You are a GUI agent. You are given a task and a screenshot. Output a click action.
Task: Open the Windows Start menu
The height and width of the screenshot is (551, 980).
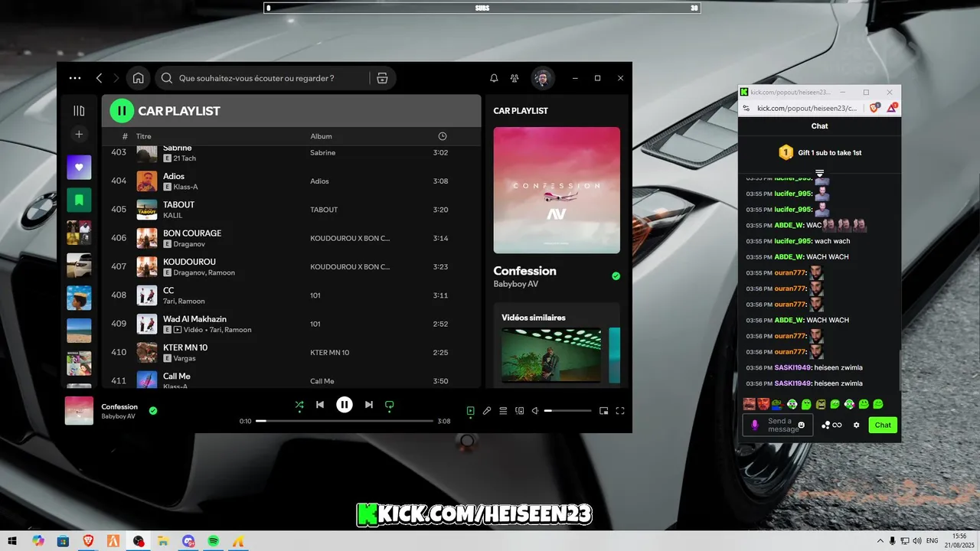pyautogui.click(x=12, y=541)
